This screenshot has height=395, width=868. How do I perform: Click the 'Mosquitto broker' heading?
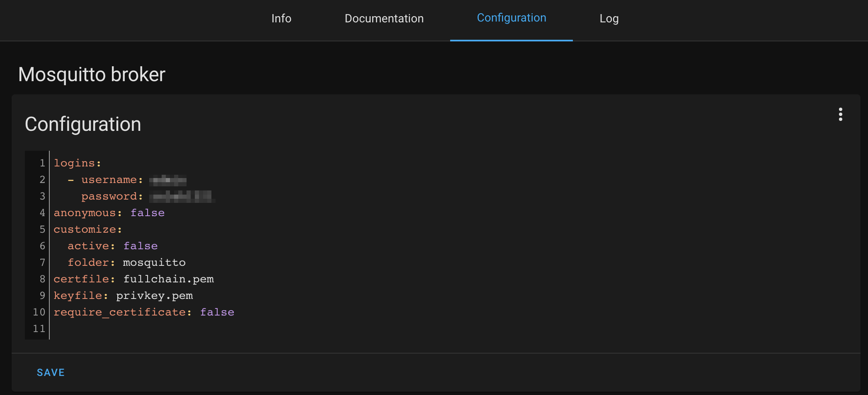92,75
